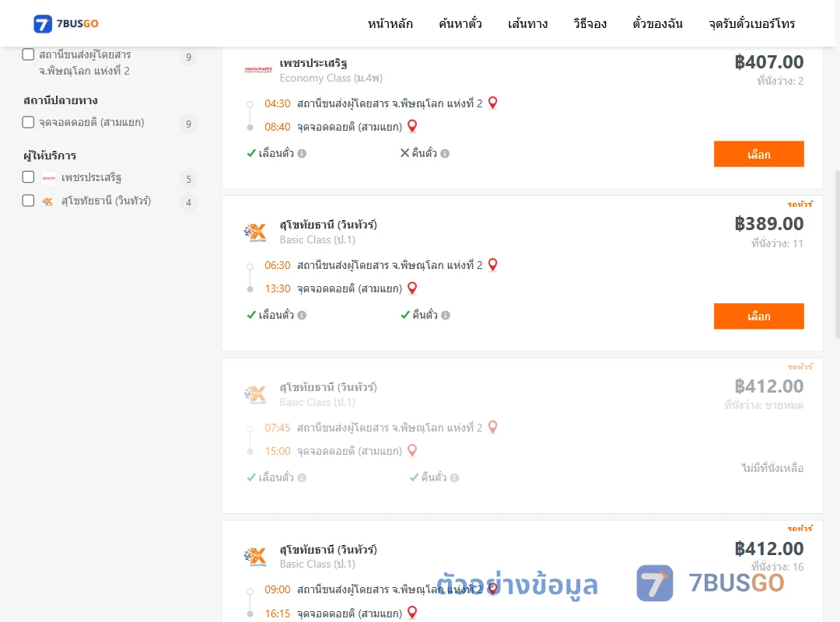Click the page vertical scrollbar thumb
The height and width of the screenshot is (622, 840).
[838, 254]
